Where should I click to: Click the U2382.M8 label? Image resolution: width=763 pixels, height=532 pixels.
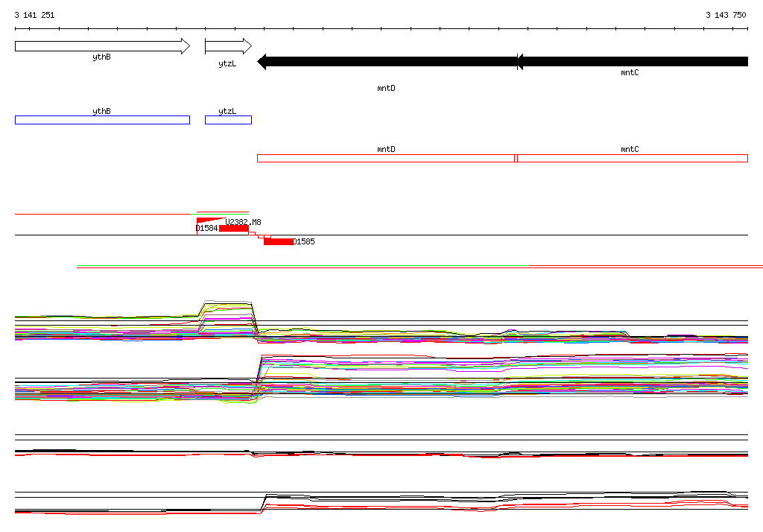coord(243,222)
